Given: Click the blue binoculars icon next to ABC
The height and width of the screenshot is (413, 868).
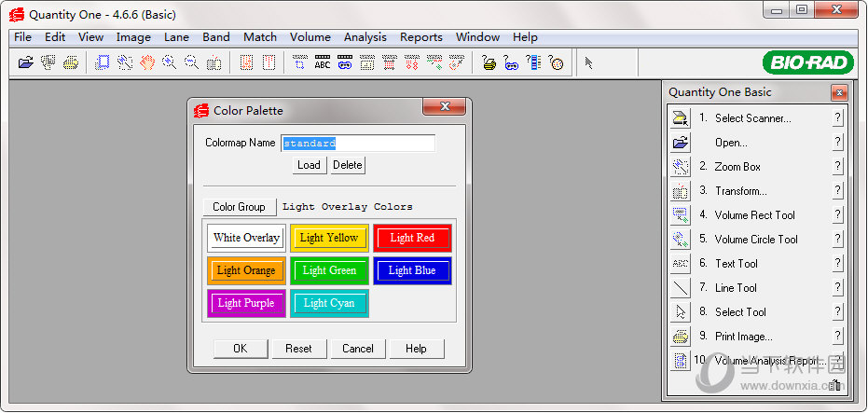Looking at the screenshot, I should pos(345,62).
